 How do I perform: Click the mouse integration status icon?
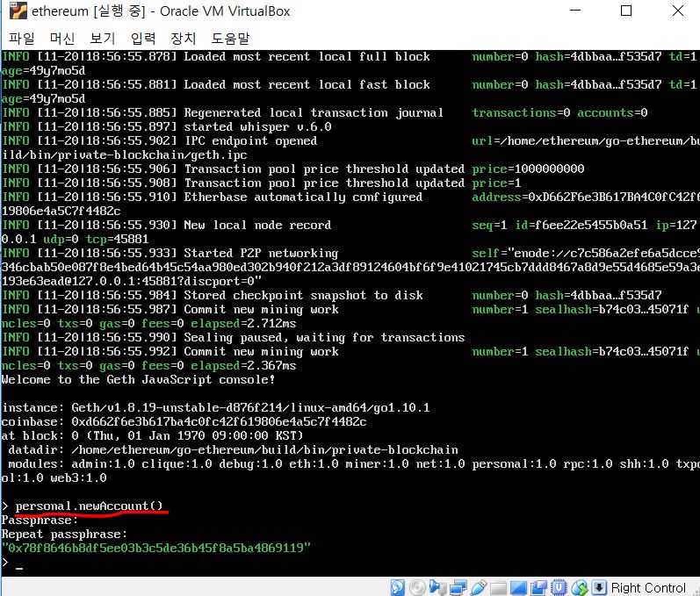click(580, 587)
